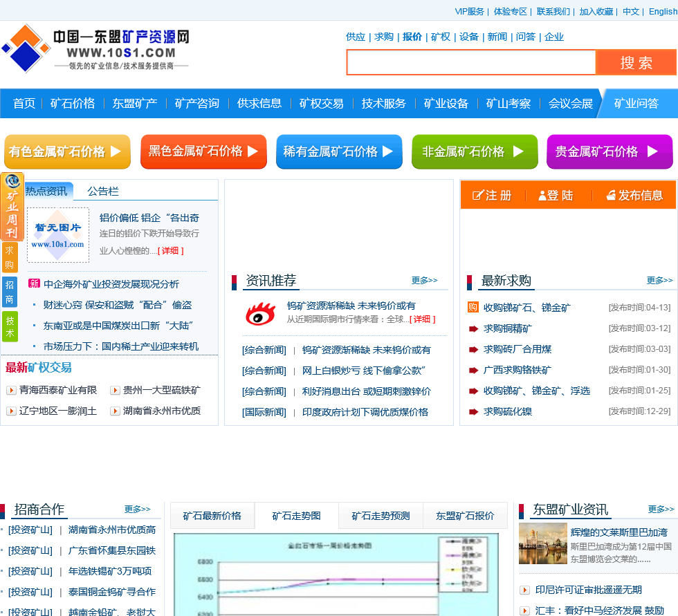This screenshot has width=678, height=616.
Task: Click 详细 link under 铝价偏低 article
Action: point(171,250)
